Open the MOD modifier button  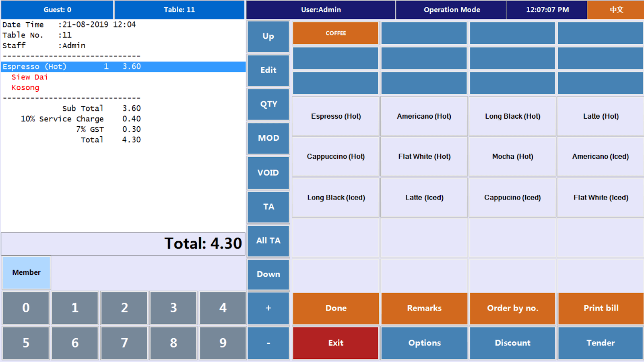pos(268,138)
